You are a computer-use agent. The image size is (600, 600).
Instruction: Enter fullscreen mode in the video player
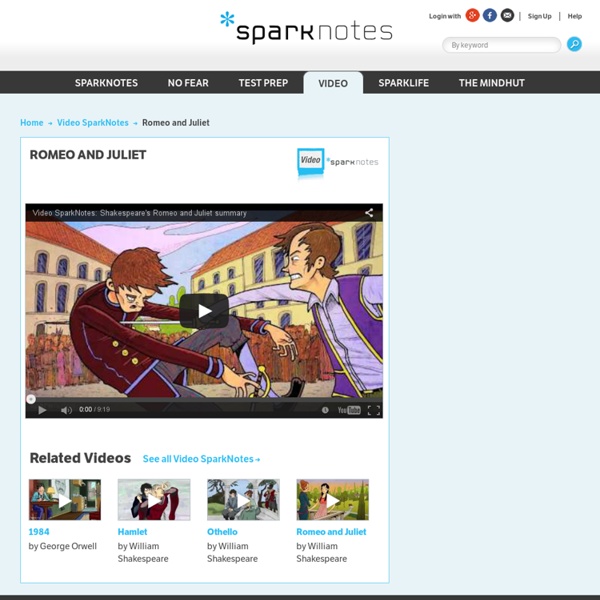(374, 410)
